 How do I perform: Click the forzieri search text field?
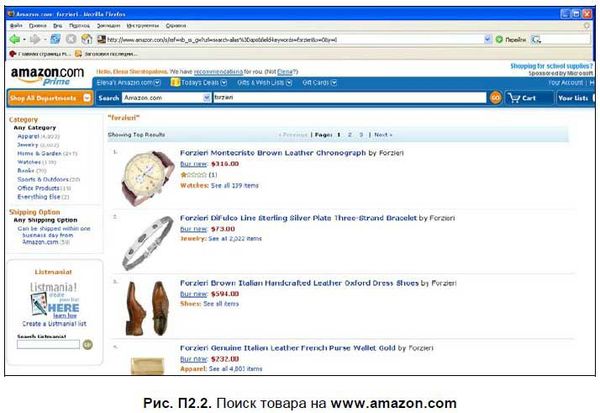[349, 98]
